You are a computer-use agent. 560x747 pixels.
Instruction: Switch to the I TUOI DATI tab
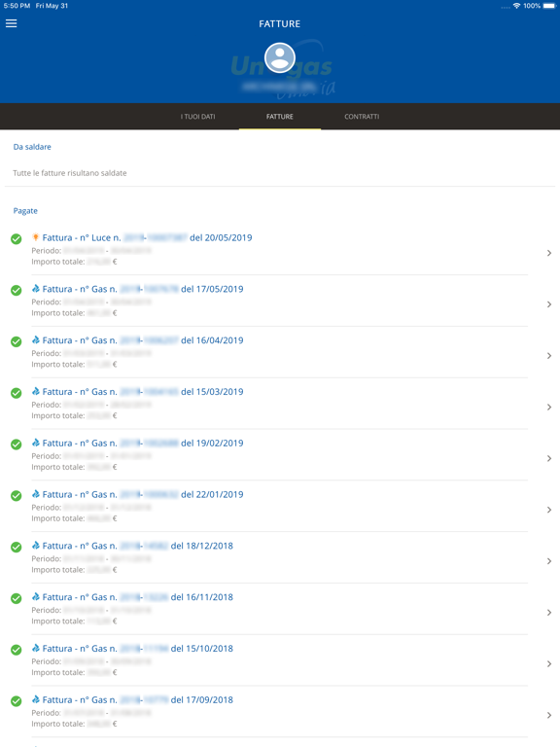coord(197,117)
